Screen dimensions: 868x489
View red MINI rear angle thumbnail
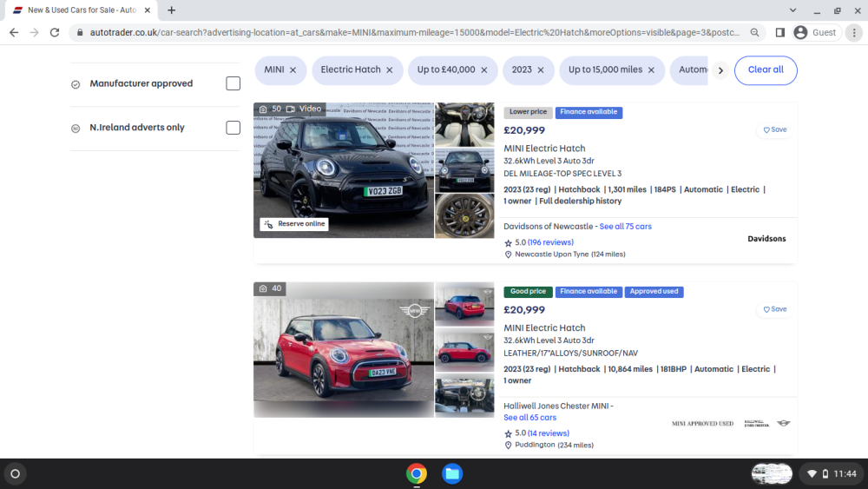point(464,304)
